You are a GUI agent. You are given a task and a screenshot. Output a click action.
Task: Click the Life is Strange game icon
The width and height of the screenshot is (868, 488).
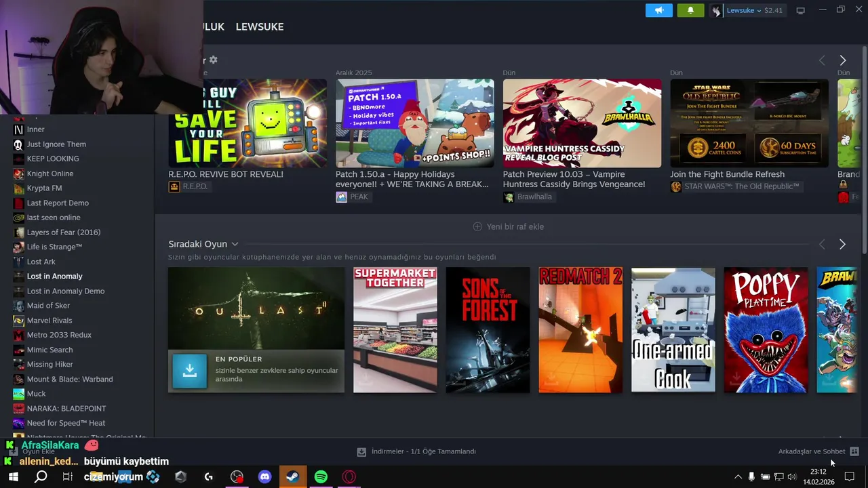pos(18,247)
